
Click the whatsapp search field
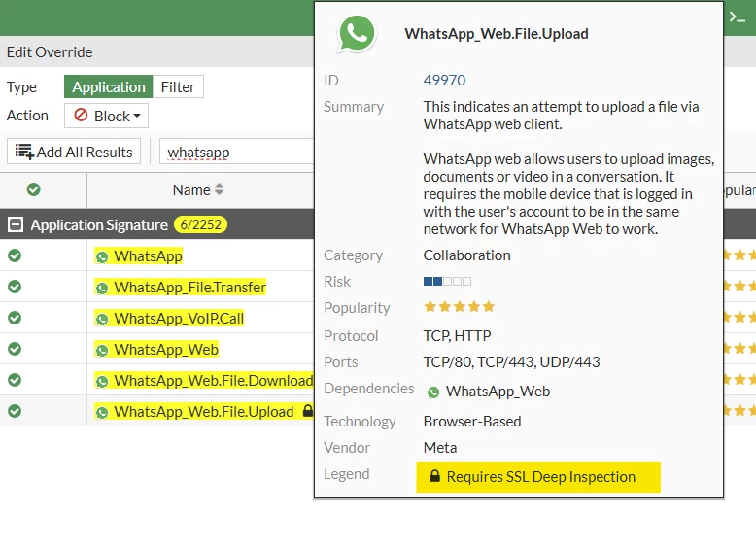click(236, 153)
